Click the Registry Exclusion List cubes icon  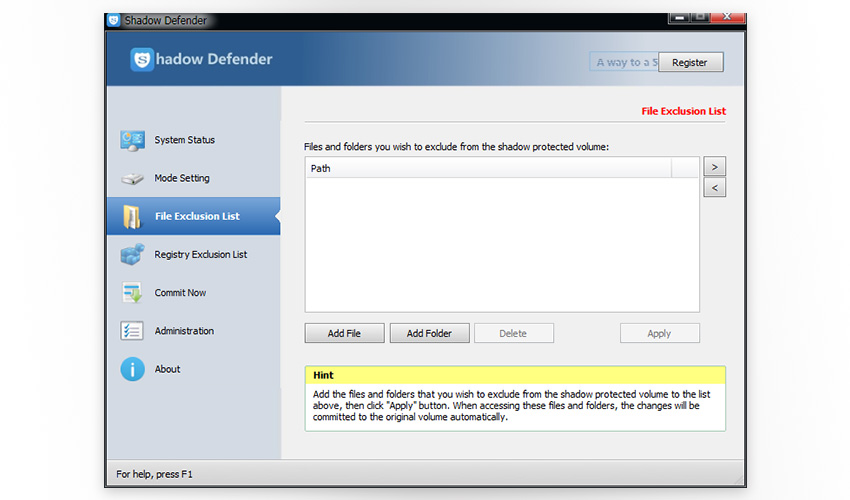[x=132, y=254]
